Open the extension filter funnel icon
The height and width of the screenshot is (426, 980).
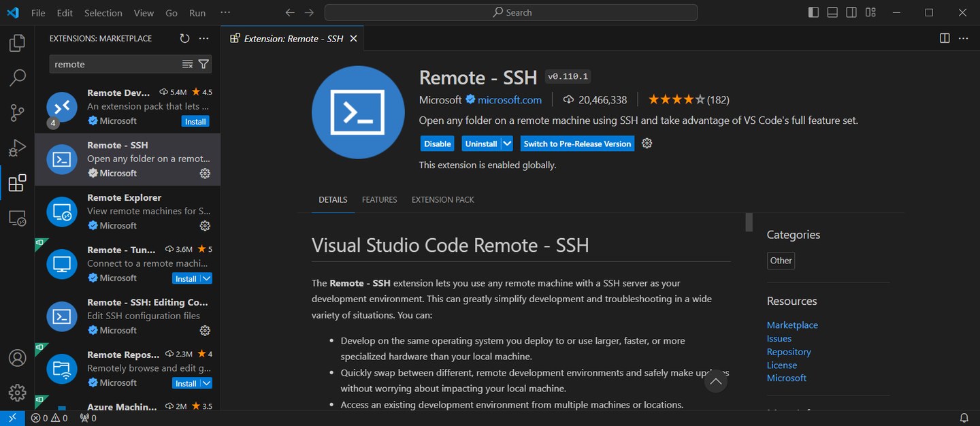click(203, 63)
